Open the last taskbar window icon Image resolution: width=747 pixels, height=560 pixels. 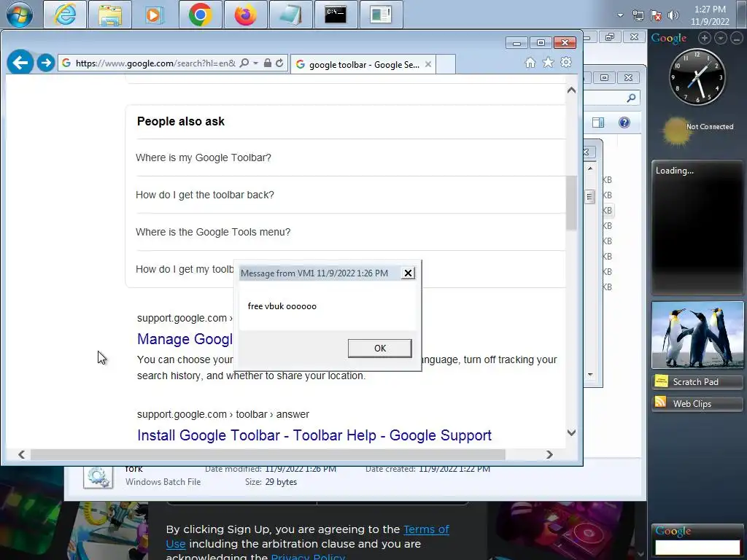[381, 15]
